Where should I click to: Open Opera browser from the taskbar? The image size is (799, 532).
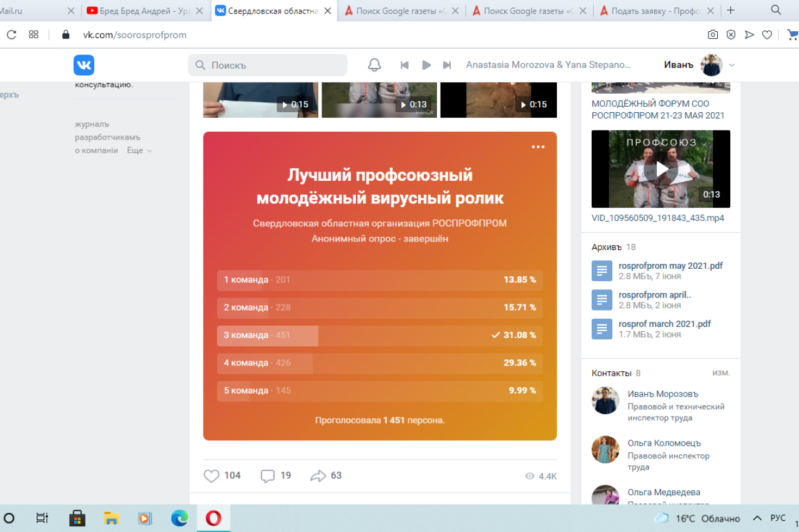(x=213, y=518)
